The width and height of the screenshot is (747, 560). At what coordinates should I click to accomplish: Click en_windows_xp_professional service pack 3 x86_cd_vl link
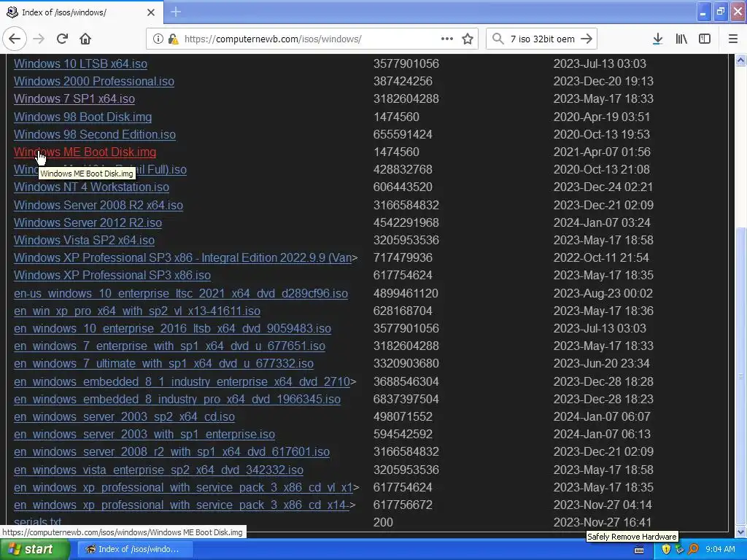[x=183, y=488]
